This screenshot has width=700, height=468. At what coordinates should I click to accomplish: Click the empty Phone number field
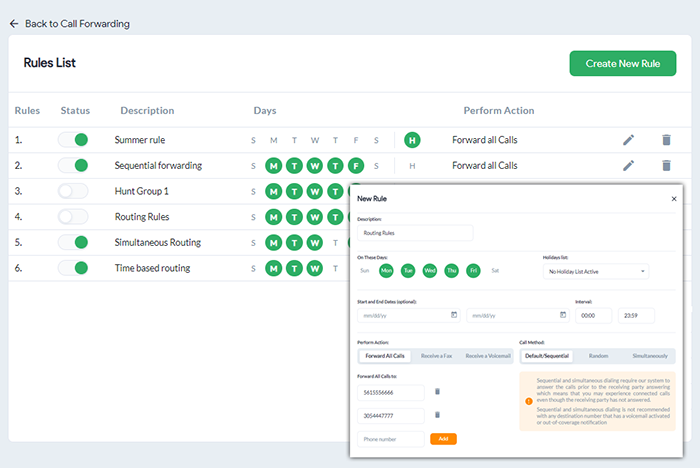[x=391, y=439]
